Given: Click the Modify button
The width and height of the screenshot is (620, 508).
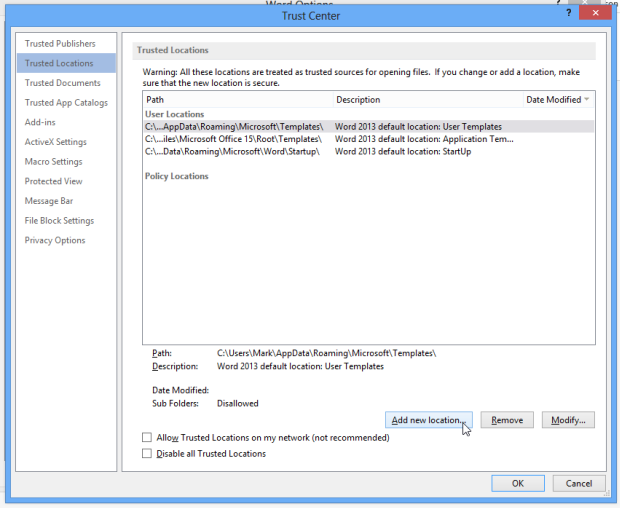Looking at the screenshot, I should point(568,420).
